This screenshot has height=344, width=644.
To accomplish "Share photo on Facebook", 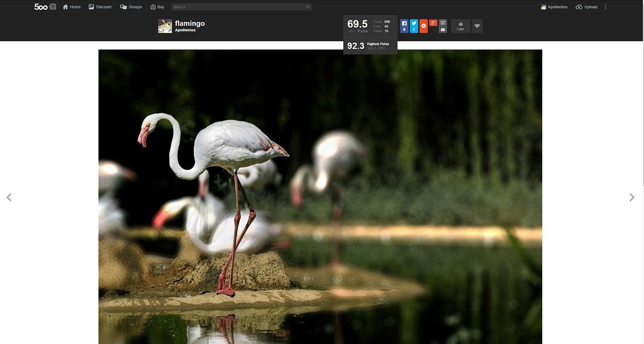I will click(404, 26).
